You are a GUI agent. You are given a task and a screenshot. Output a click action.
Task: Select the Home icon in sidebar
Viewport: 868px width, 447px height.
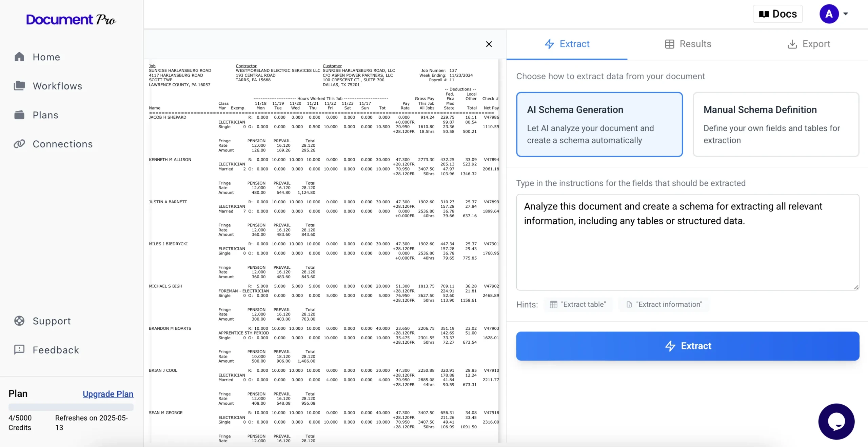click(19, 57)
